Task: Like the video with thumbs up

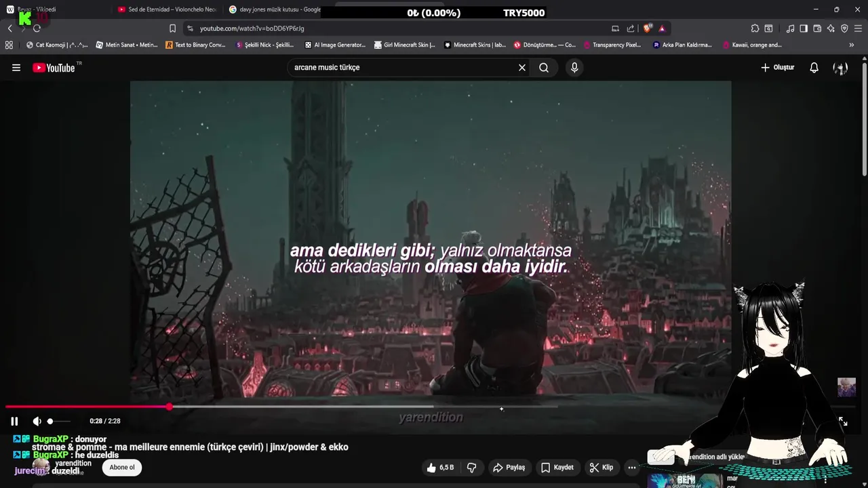Action: (x=440, y=468)
